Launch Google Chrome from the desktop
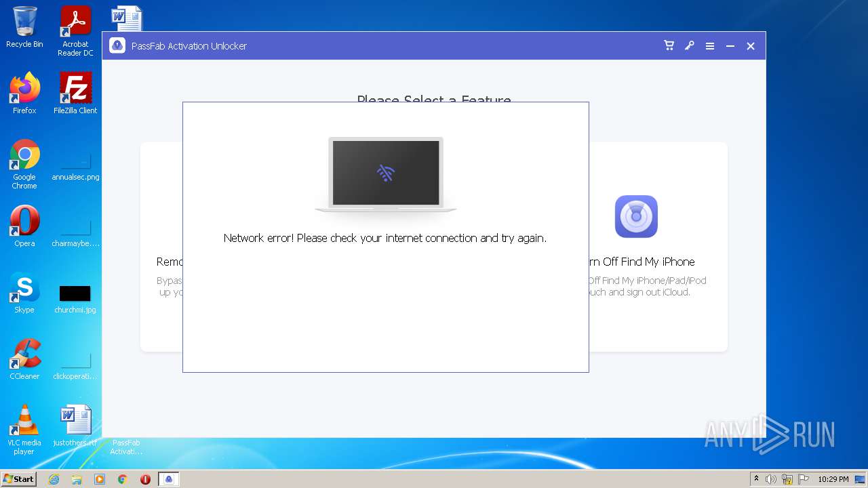Image resolution: width=868 pixels, height=488 pixels. [24, 164]
